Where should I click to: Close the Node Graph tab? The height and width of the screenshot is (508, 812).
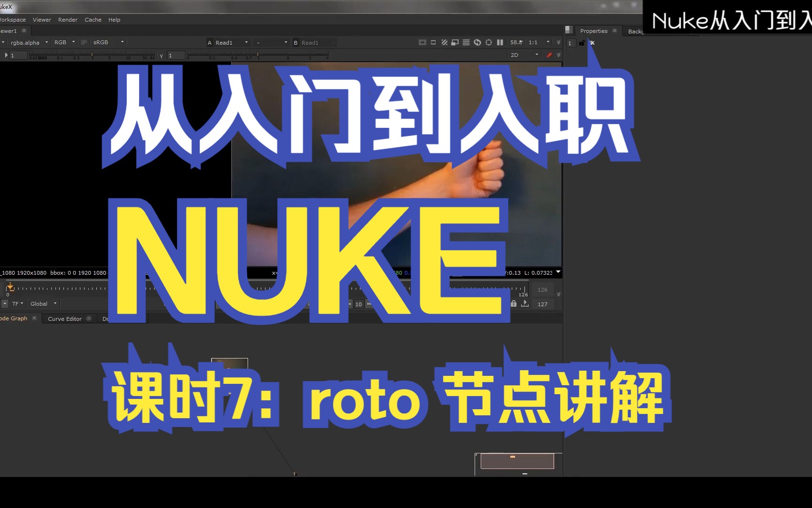coord(34,318)
